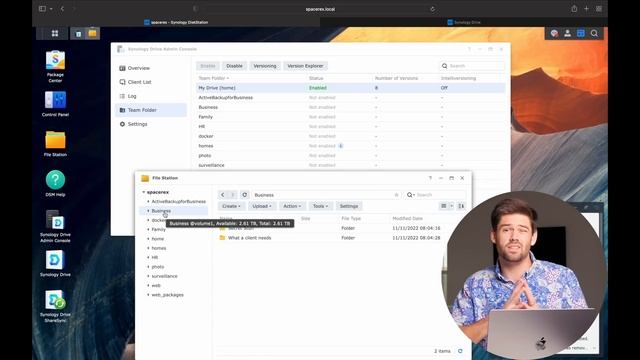
Task: Launch Synology Drive desktop icon
Action: [x=55, y=264]
